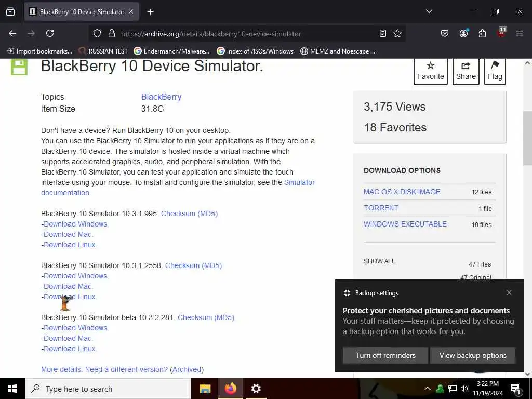Open Checksum (MD5) for 10.3.1.995
Image resolution: width=532 pixels, height=399 pixels.
click(x=189, y=214)
